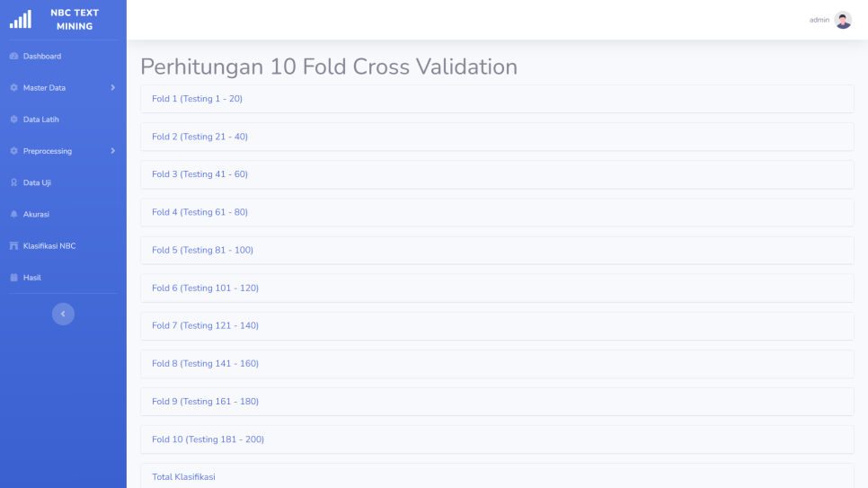The height and width of the screenshot is (488, 868).
Task: Collapse the sidebar with round chevron button
Action: click(x=63, y=314)
